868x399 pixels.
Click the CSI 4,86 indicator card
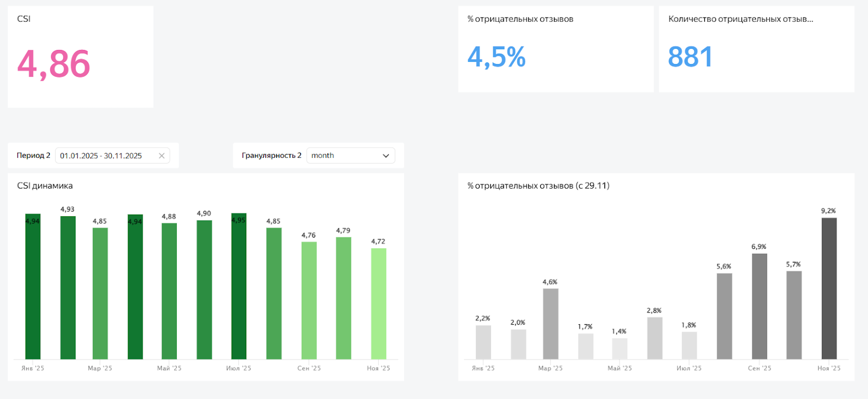pos(54,64)
